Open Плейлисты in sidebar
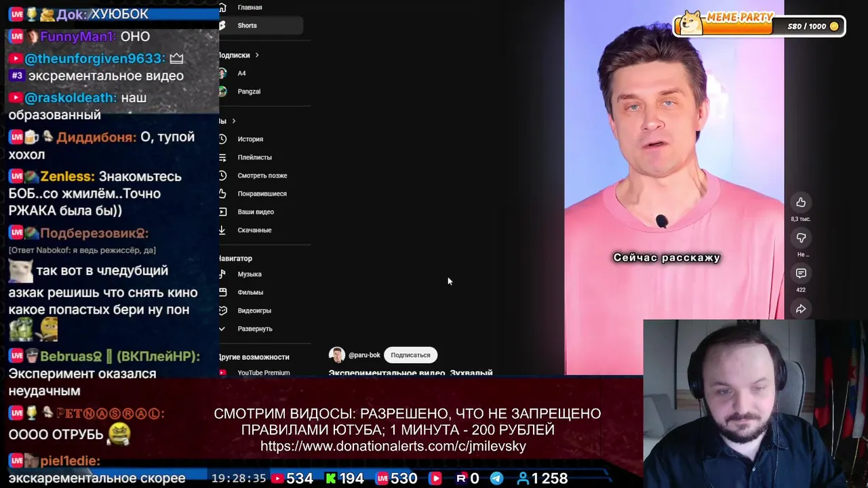The image size is (868, 488). click(254, 157)
